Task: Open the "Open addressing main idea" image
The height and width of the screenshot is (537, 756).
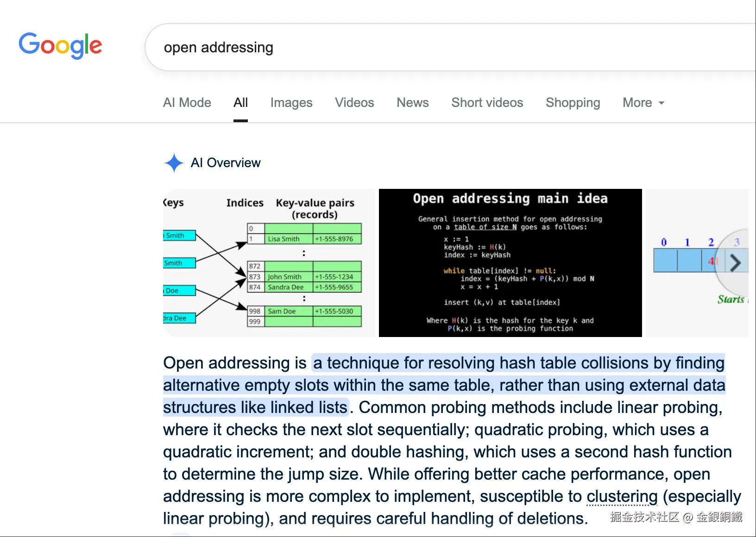Action: point(510,263)
